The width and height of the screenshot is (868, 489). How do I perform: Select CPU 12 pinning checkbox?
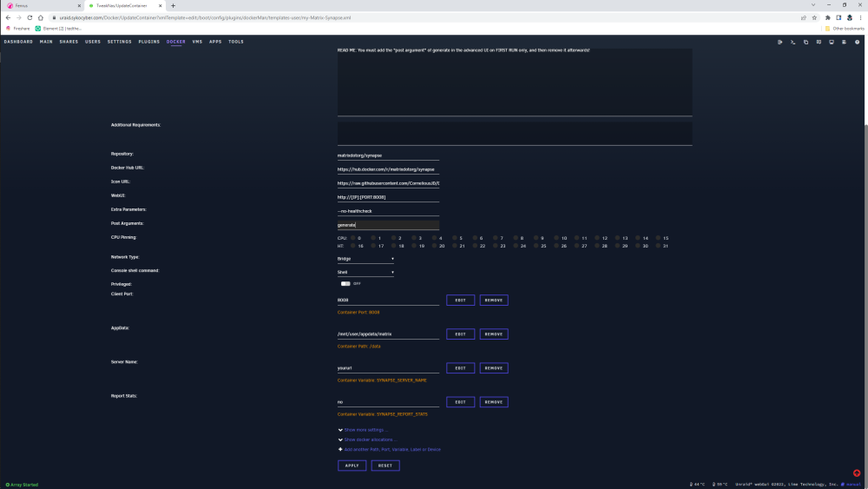[x=597, y=238]
